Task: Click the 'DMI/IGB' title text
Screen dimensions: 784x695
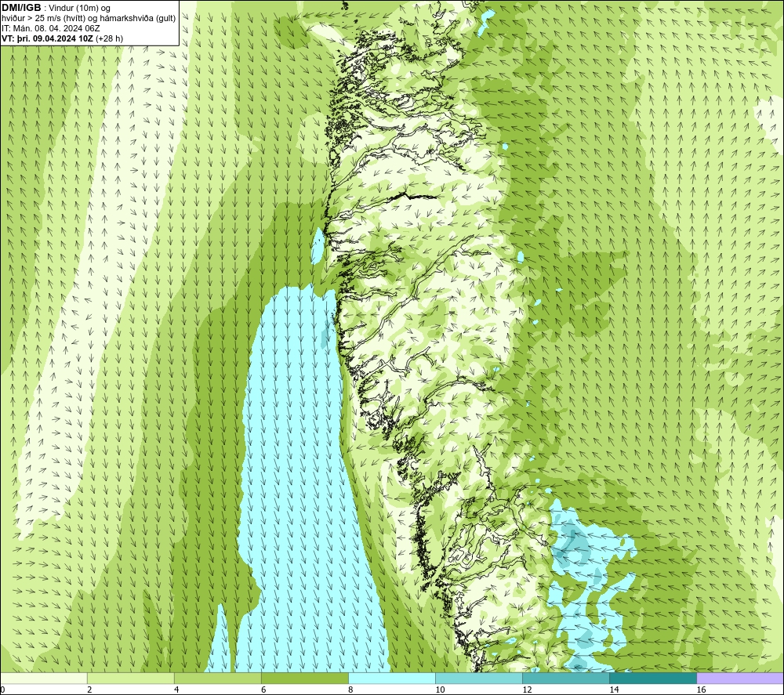Action: [x=21, y=8]
